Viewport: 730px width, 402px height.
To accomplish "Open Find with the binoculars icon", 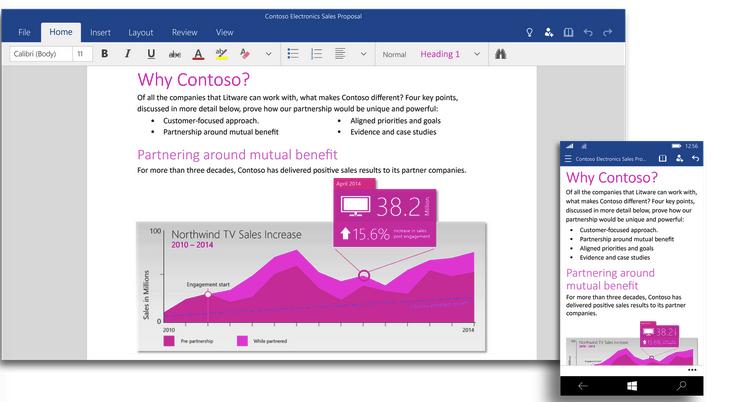I will pos(500,54).
